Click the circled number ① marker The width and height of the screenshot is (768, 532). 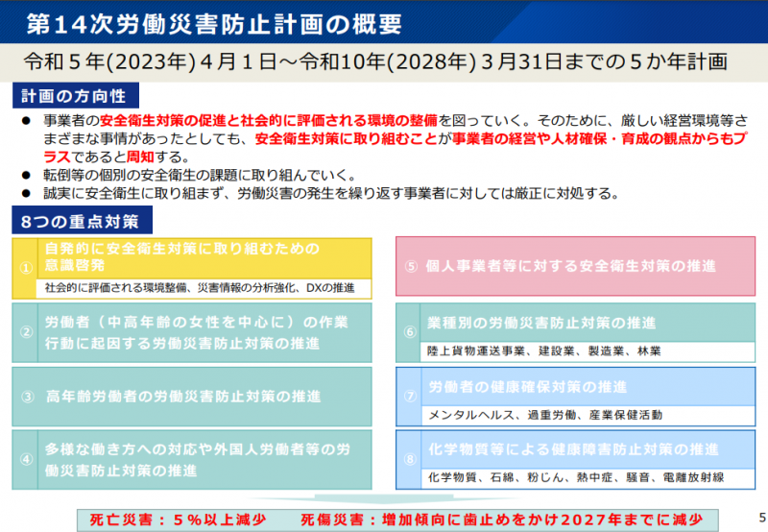coord(28,267)
